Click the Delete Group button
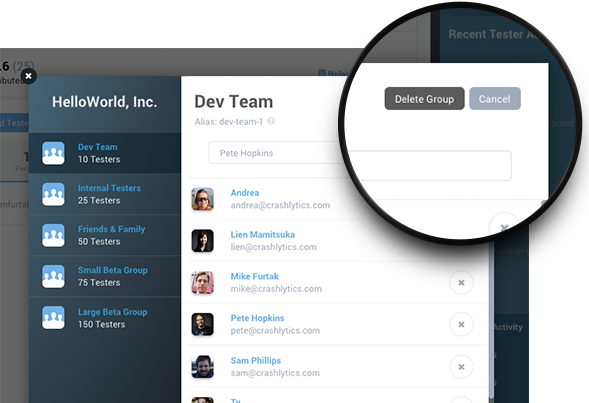Viewport: 589px width, 403px height. 424,99
